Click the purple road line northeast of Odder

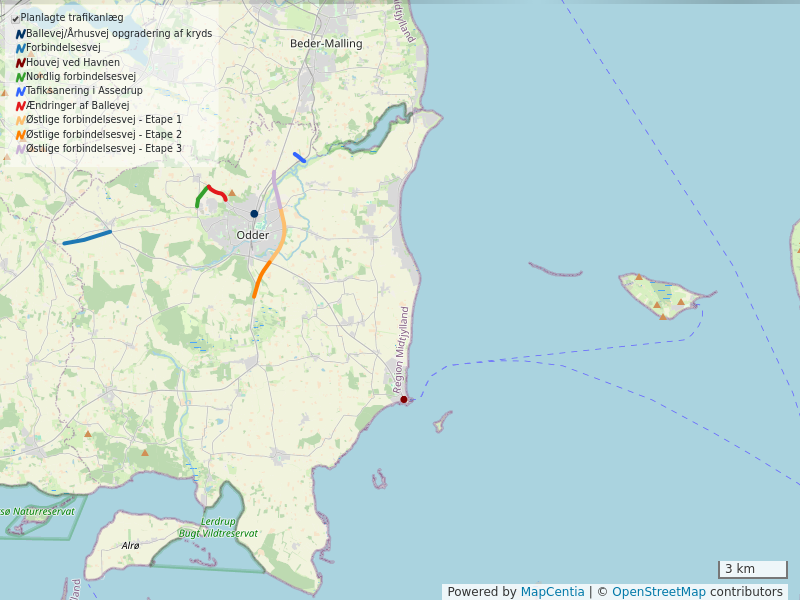click(275, 188)
